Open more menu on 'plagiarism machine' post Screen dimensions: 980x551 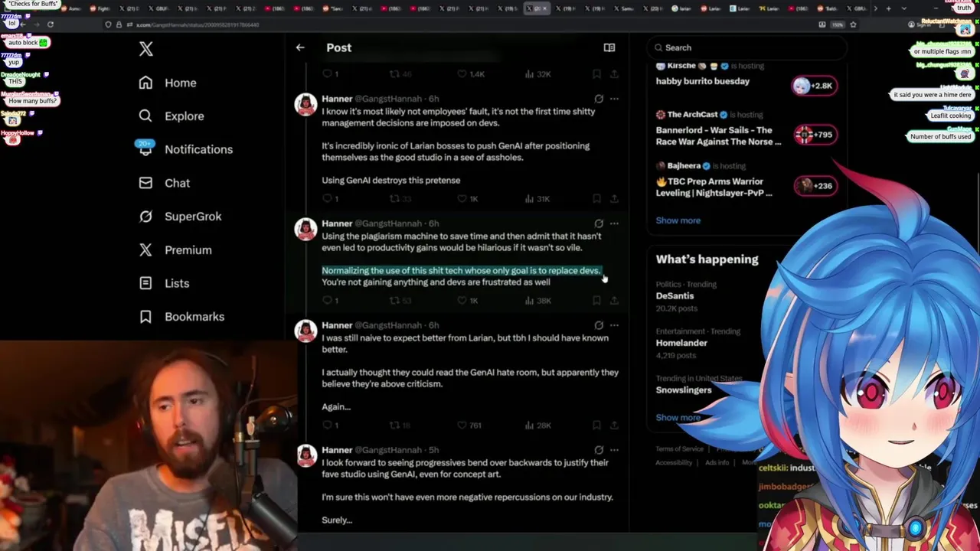(614, 223)
